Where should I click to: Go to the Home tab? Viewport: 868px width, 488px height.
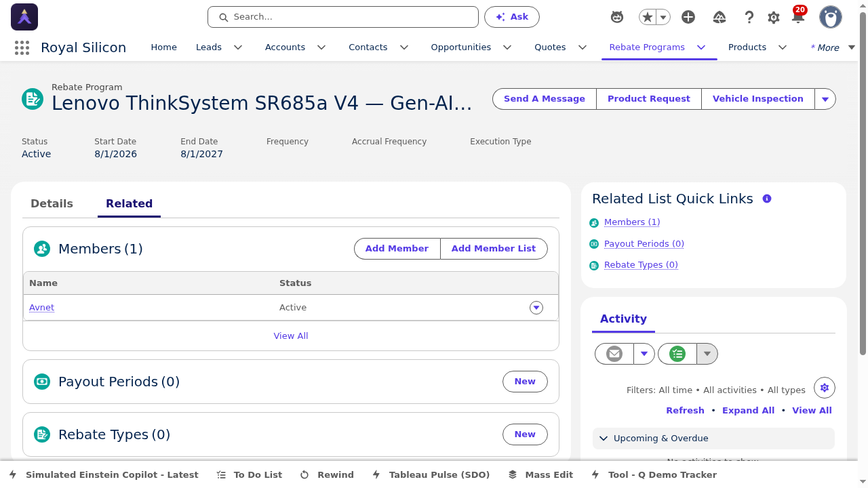(163, 47)
